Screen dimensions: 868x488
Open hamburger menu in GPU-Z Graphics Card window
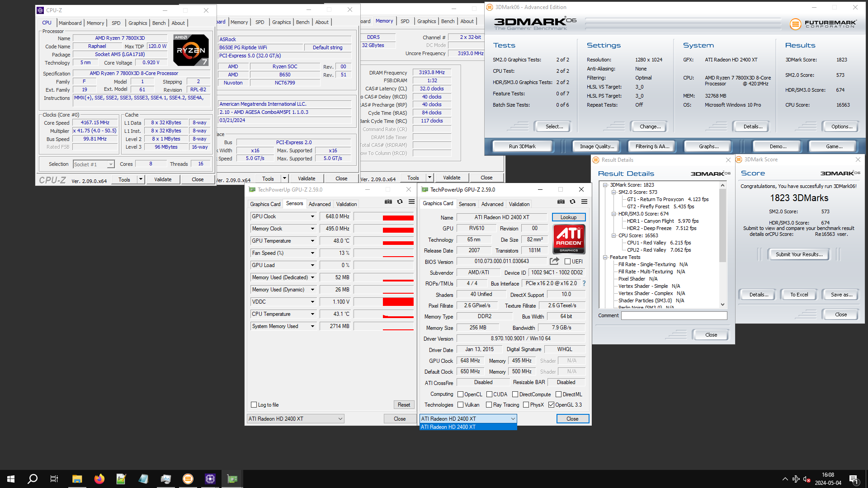coord(584,202)
